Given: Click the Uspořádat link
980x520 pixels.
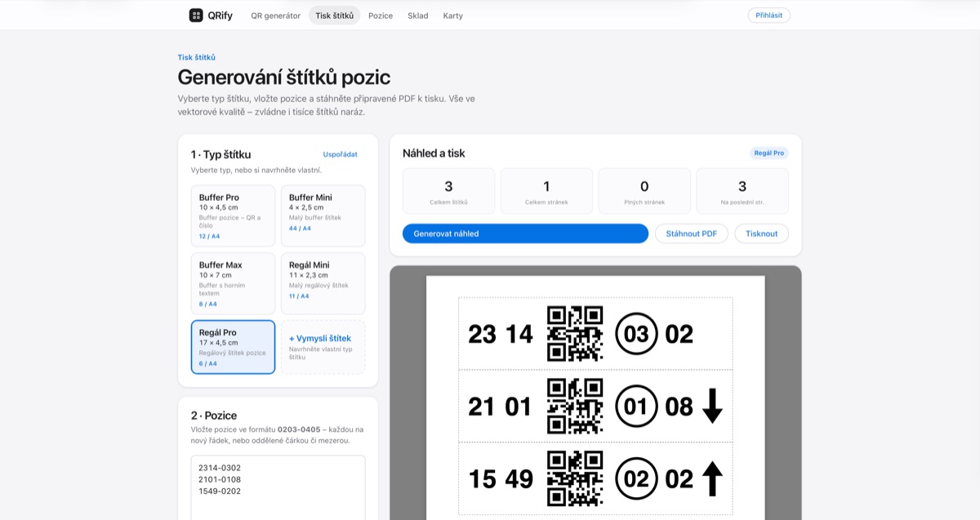Looking at the screenshot, I should pyautogui.click(x=341, y=154).
